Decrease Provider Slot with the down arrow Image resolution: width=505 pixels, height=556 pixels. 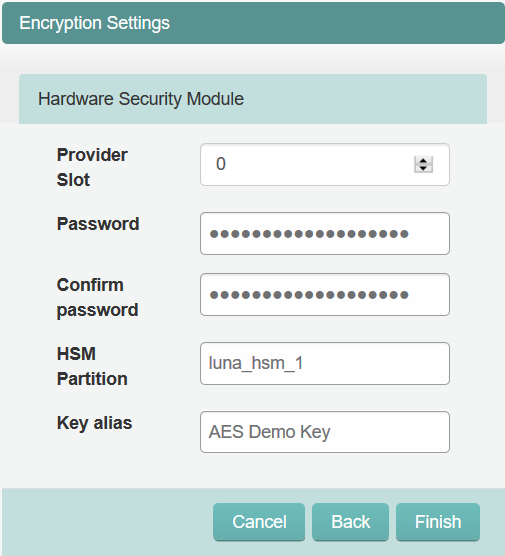point(423,168)
